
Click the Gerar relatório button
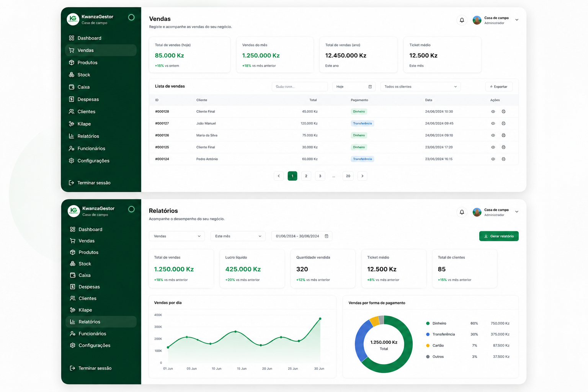click(499, 236)
